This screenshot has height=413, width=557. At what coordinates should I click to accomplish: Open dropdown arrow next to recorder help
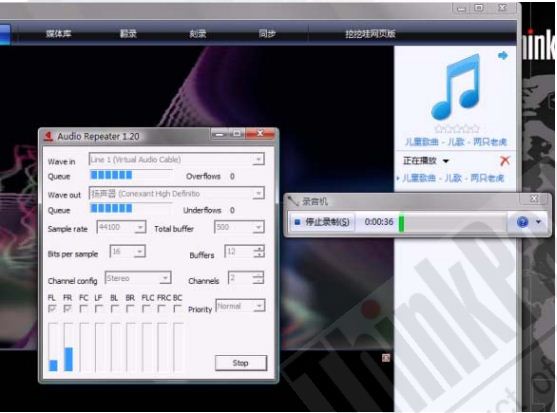tap(539, 222)
